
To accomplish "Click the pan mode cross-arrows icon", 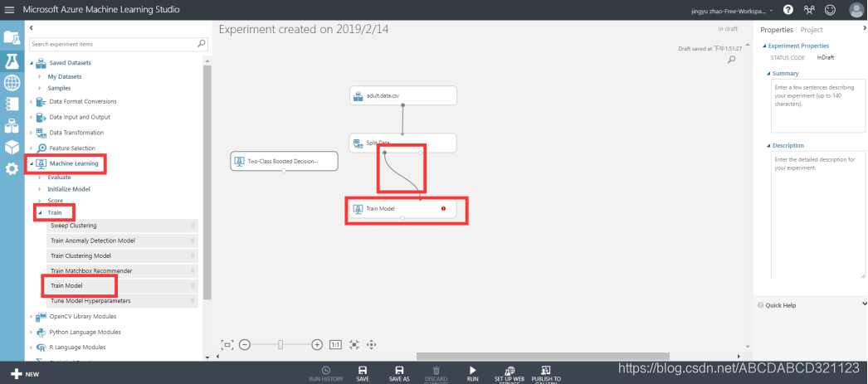I will tap(372, 345).
